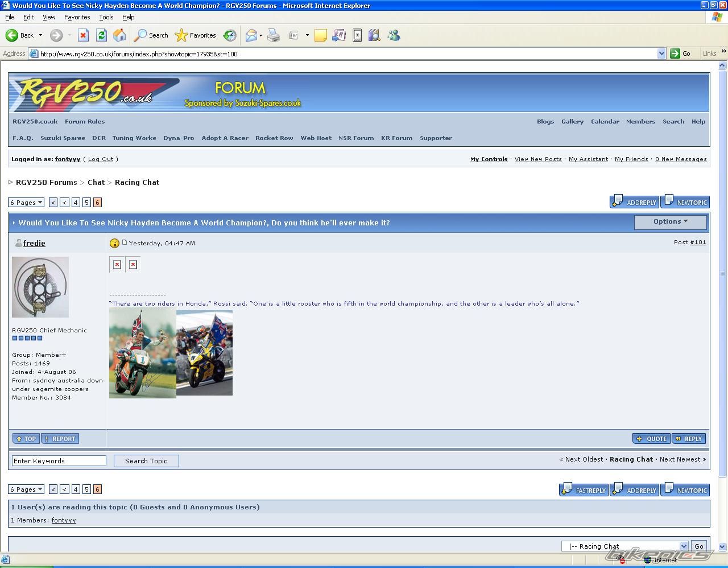Open the Tools menu
The width and height of the screenshot is (728, 568).
[106, 17]
